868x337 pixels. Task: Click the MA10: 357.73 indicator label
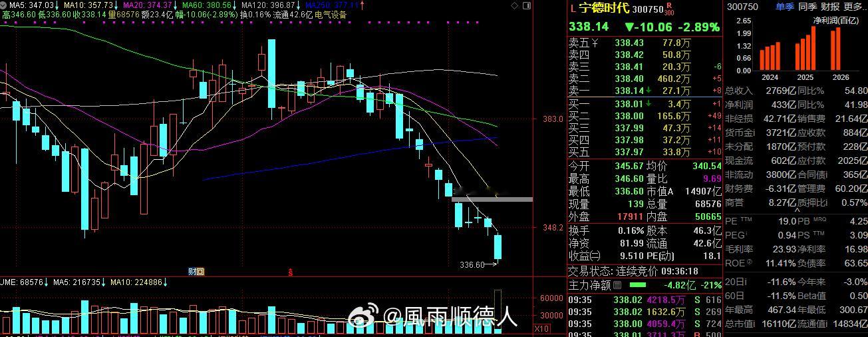[x=88, y=5]
